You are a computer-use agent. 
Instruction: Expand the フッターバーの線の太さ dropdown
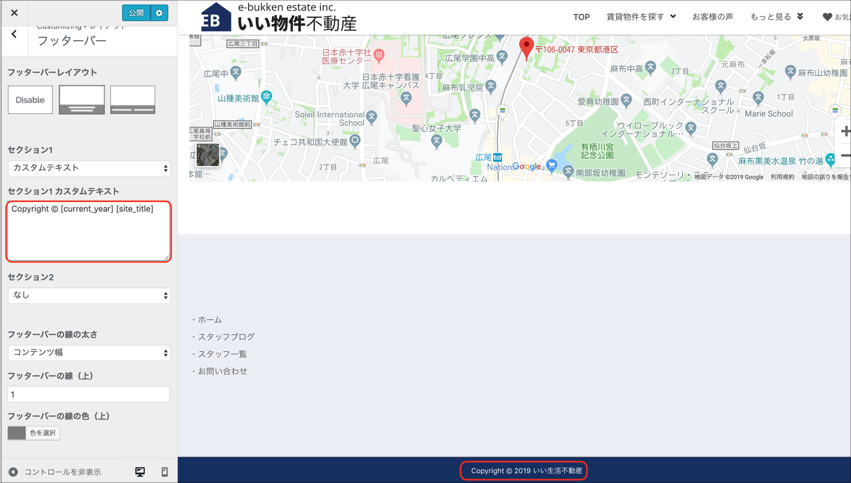(89, 353)
